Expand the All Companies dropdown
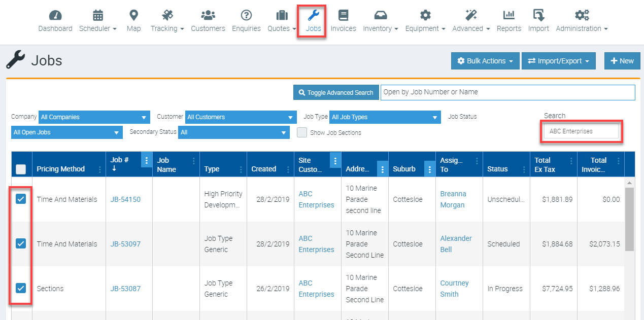644x320 pixels. click(80, 117)
